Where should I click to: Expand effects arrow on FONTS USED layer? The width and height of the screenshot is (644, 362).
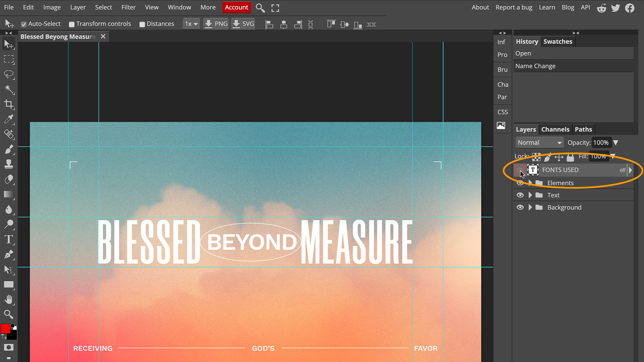coord(630,170)
